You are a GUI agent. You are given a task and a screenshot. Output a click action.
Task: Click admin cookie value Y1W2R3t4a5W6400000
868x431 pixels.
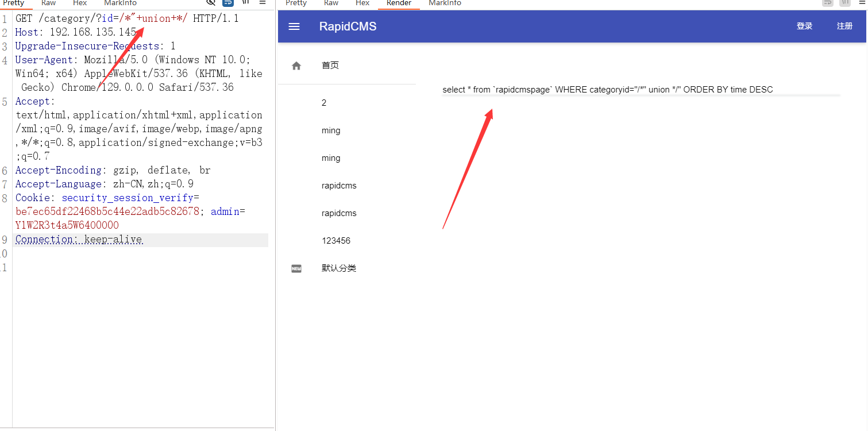(67, 225)
